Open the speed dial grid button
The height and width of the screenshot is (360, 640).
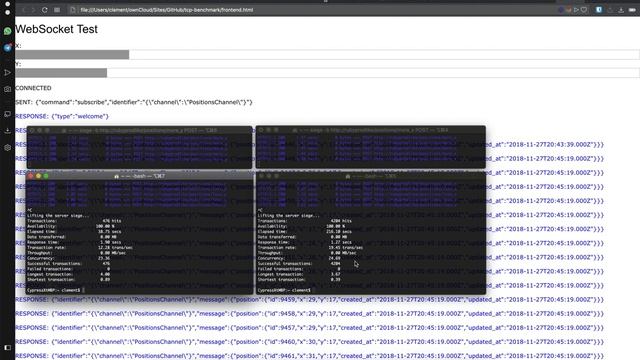[x=57, y=10]
